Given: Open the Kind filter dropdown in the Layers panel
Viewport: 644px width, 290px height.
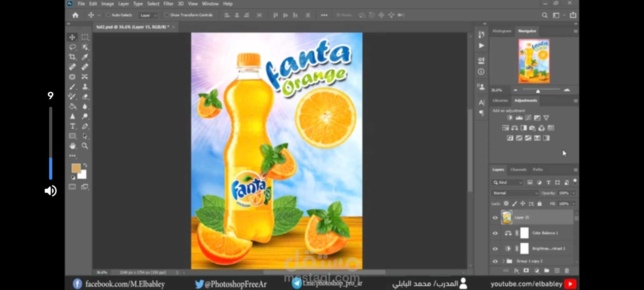Looking at the screenshot, I should [507, 183].
